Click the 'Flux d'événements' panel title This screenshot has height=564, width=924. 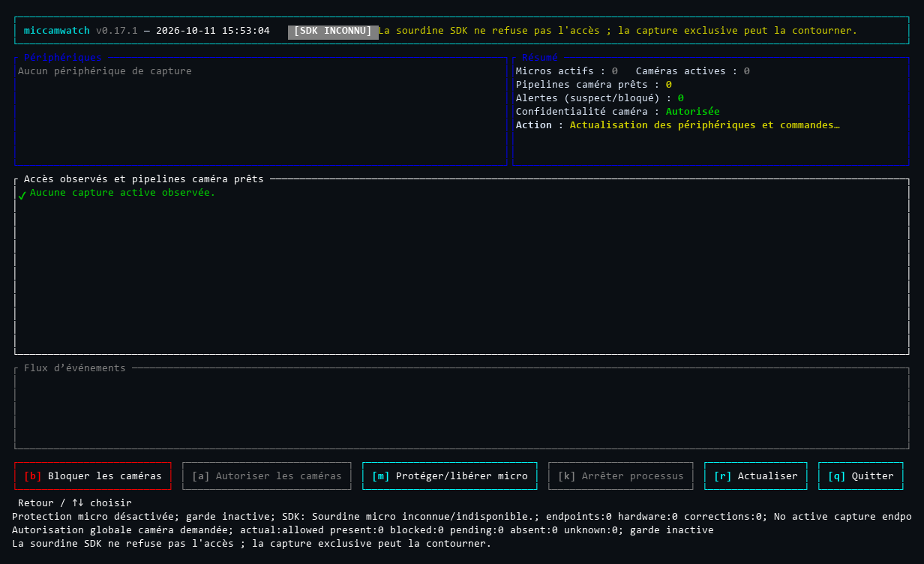(x=75, y=368)
